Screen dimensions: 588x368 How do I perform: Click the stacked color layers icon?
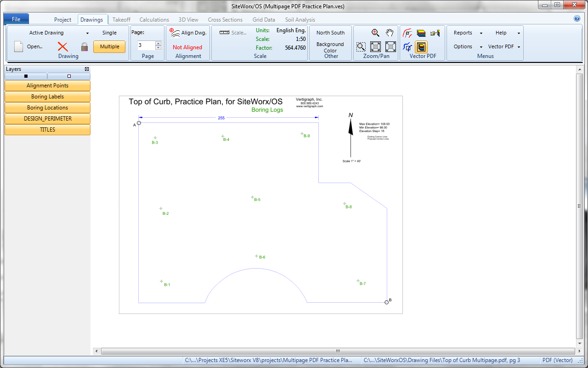(x=421, y=33)
